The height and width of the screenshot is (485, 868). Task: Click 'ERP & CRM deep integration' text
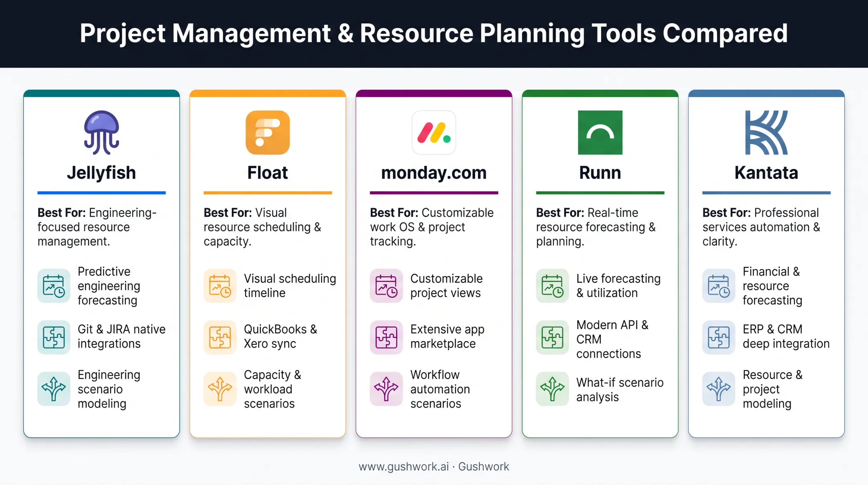[786, 337]
